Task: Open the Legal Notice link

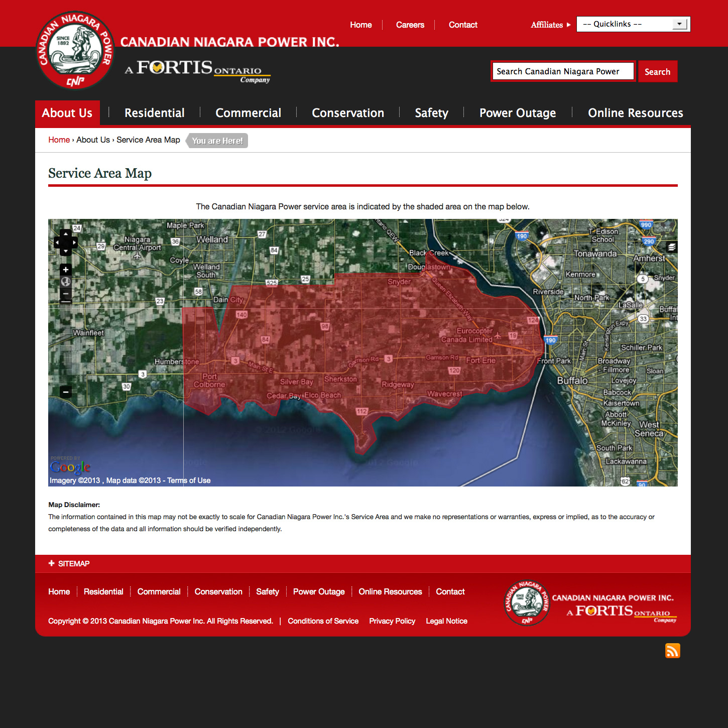Action: coord(446,621)
